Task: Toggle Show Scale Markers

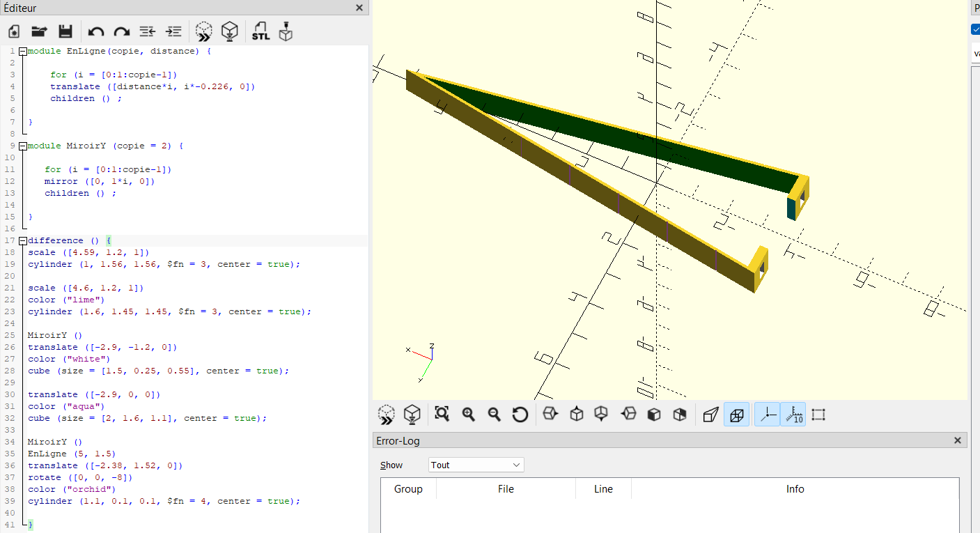Action: point(793,415)
